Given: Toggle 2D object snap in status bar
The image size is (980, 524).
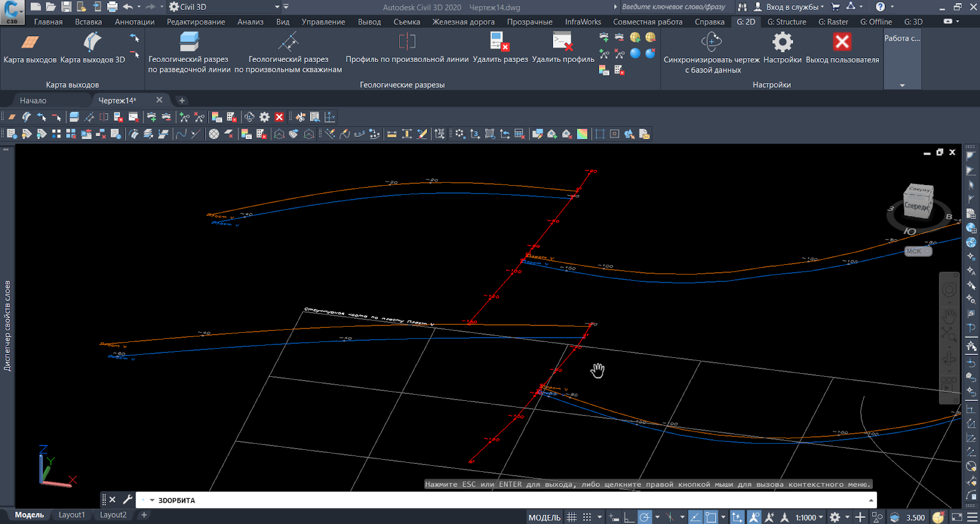Looking at the screenshot, I should (710, 517).
